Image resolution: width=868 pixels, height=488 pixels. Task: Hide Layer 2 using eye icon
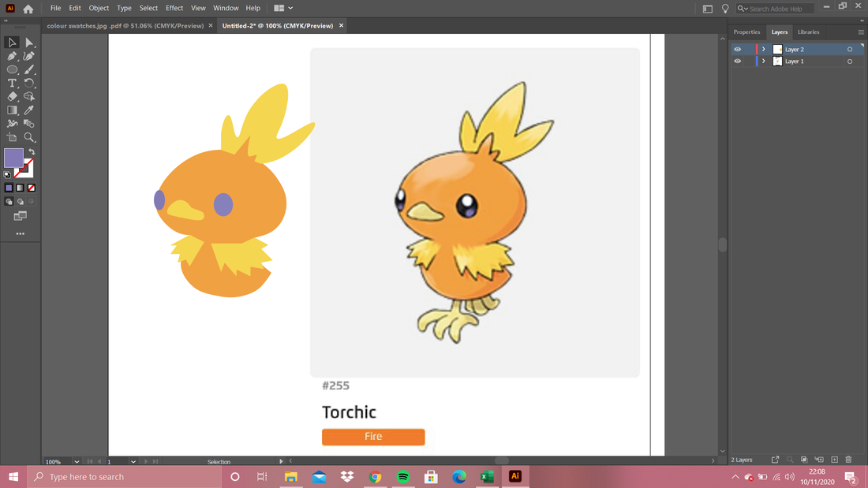point(737,49)
